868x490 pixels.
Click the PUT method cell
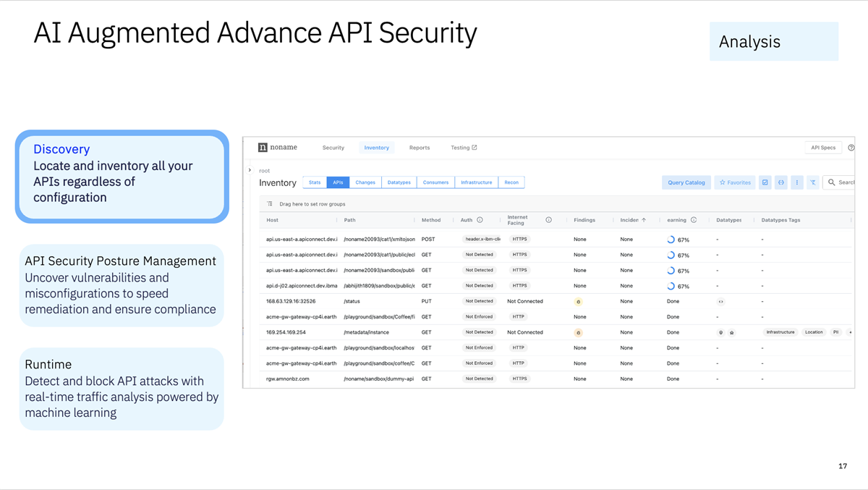pyautogui.click(x=427, y=302)
